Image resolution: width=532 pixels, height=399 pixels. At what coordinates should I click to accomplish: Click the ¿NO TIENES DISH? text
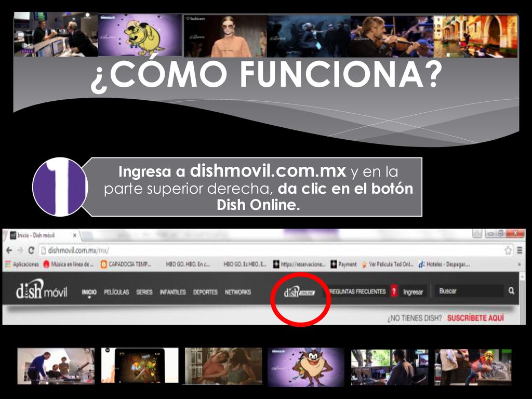415,318
